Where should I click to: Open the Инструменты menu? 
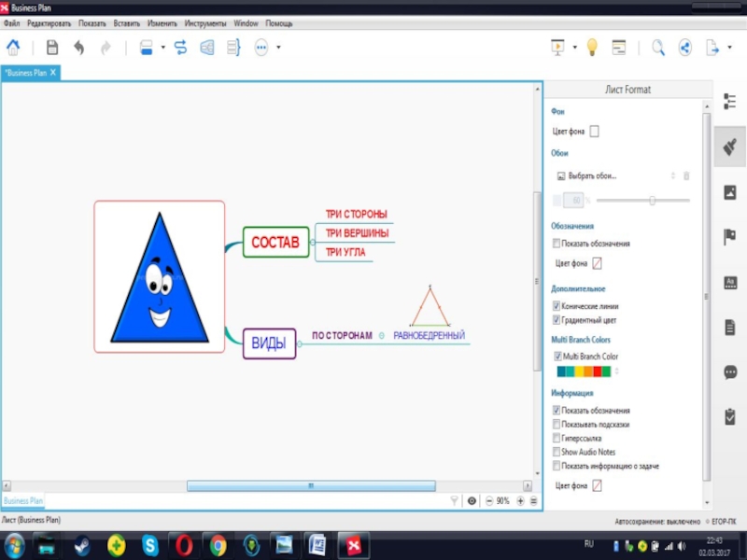[x=205, y=22]
